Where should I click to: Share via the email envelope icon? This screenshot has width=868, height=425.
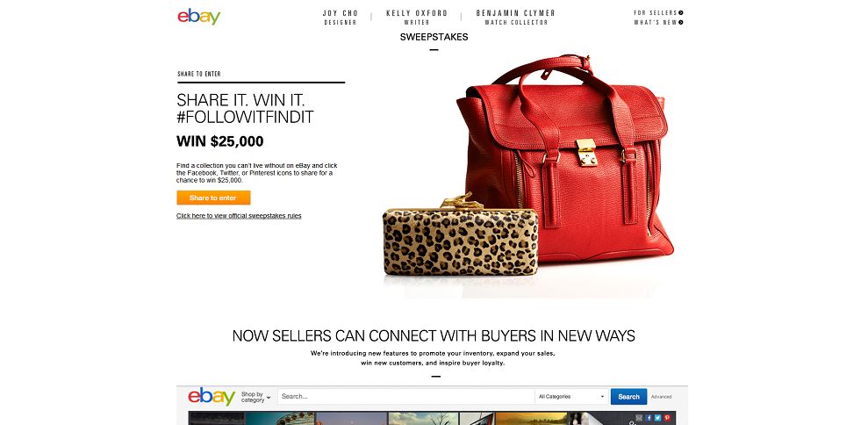639,418
